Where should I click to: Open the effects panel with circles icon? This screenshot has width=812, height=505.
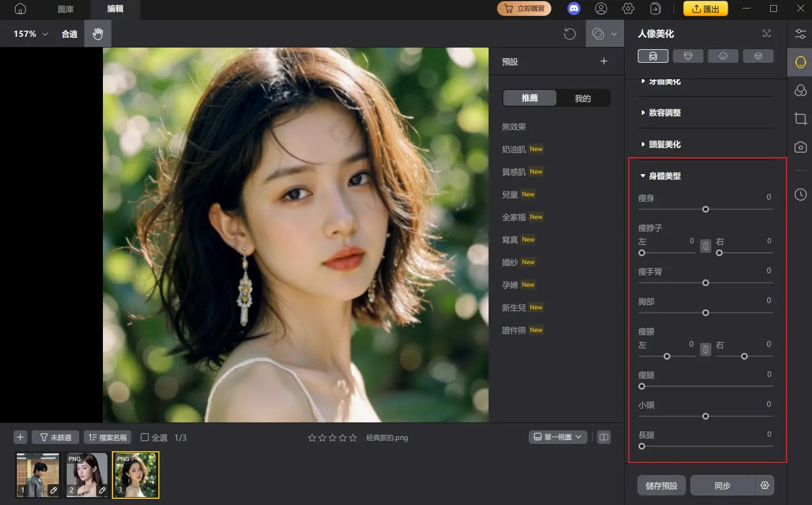point(800,90)
